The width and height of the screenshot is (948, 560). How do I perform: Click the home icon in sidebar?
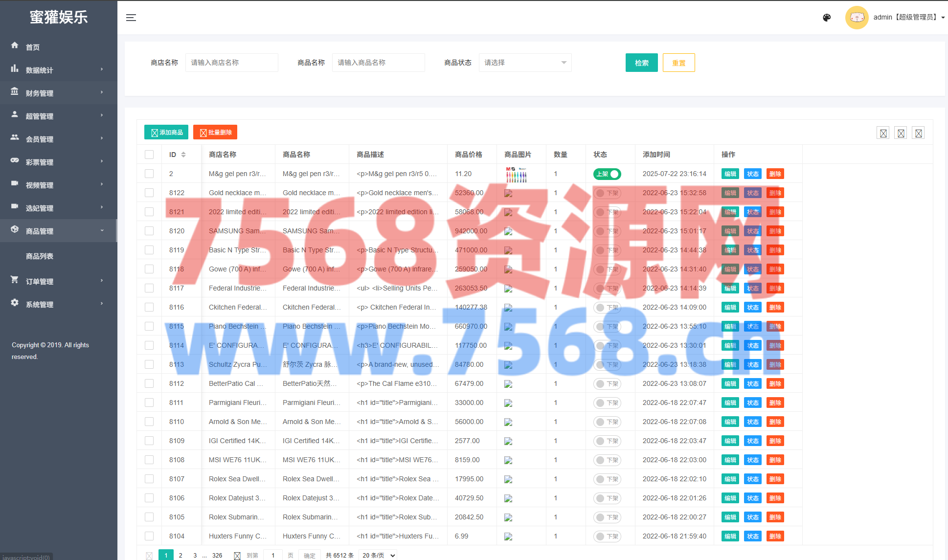point(15,45)
